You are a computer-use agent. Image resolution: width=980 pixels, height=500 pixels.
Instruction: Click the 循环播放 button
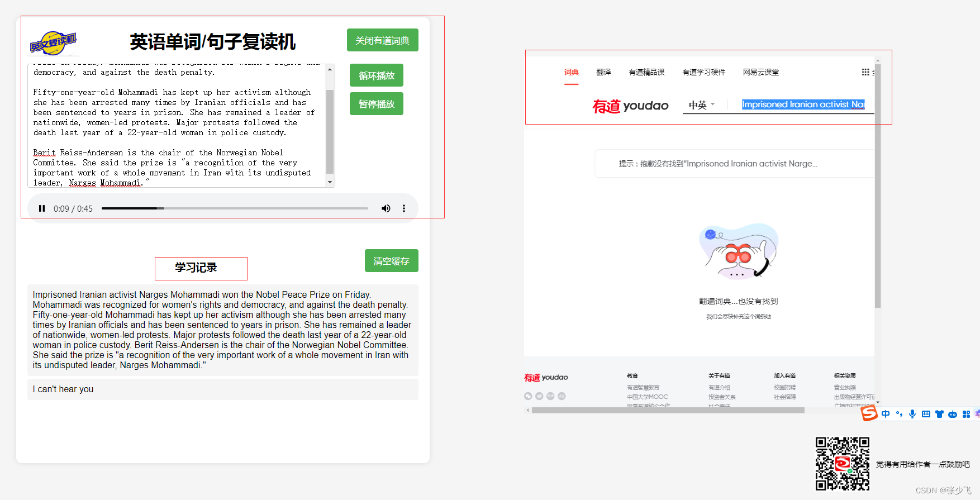pos(377,75)
